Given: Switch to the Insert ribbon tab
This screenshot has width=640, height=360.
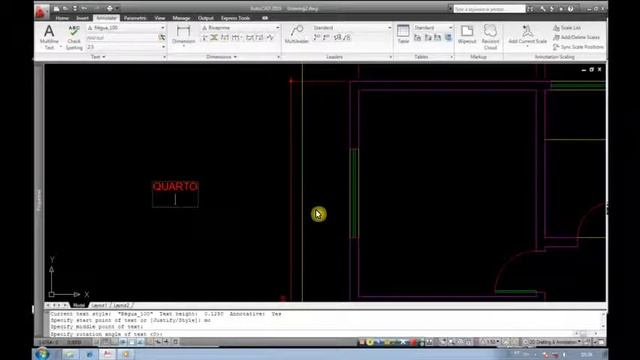Looking at the screenshot, I should [x=82, y=18].
